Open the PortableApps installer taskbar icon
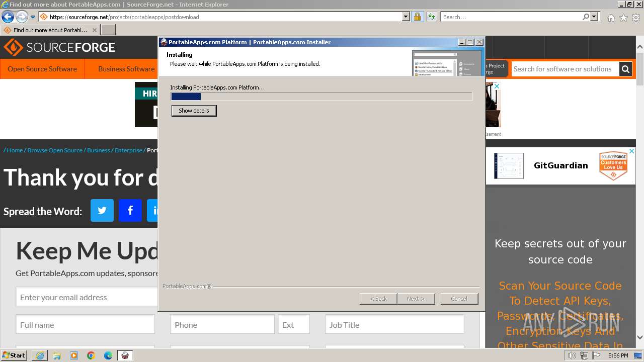The width and height of the screenshot is (644, 362). click(125, 355)
